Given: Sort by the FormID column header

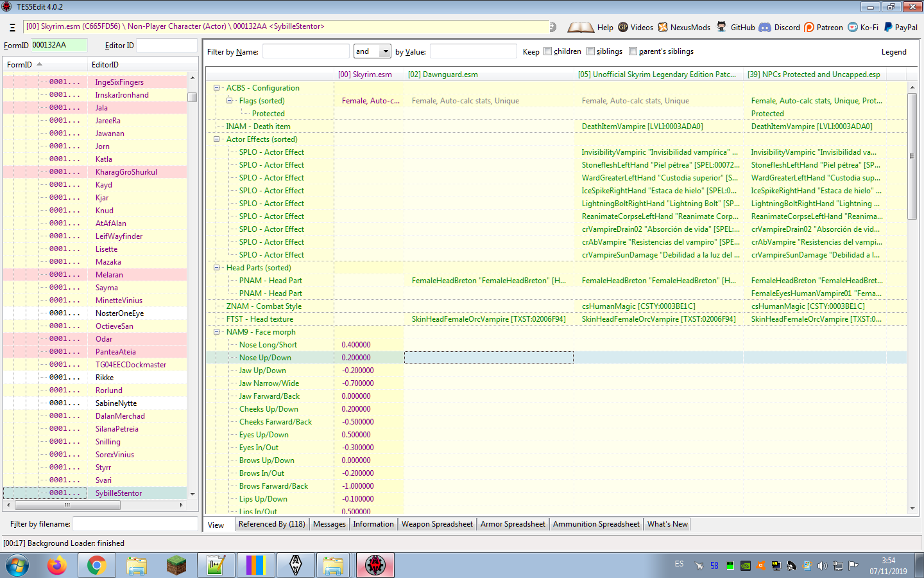Looking at the screenshot, I should 45,65.
